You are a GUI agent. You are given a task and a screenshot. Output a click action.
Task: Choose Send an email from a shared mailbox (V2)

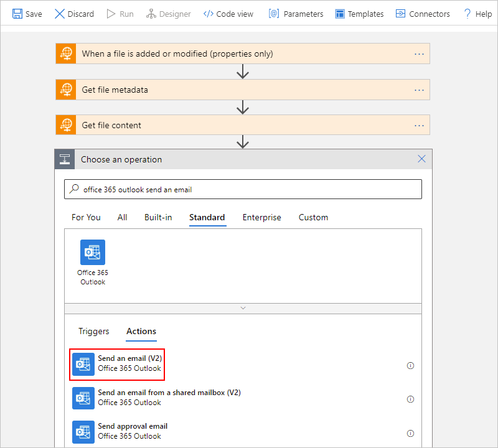pos(169,398)
